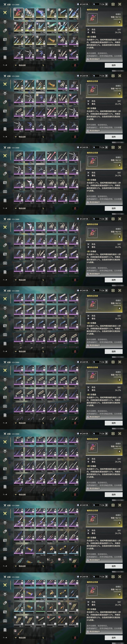Expand the 物品品质 sort dropdown in topmost panel
Image resolution: width=127 pixels, height=644 pixels.
(x=27, y=65)
